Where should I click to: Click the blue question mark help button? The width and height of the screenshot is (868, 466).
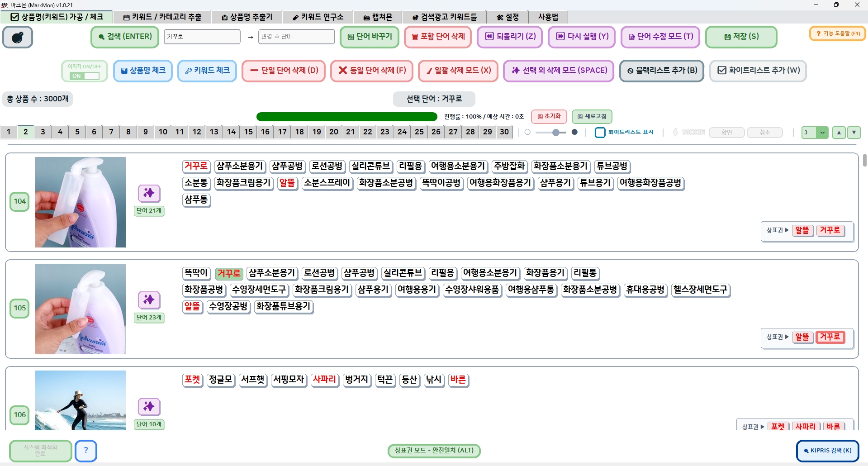(86, 451)
